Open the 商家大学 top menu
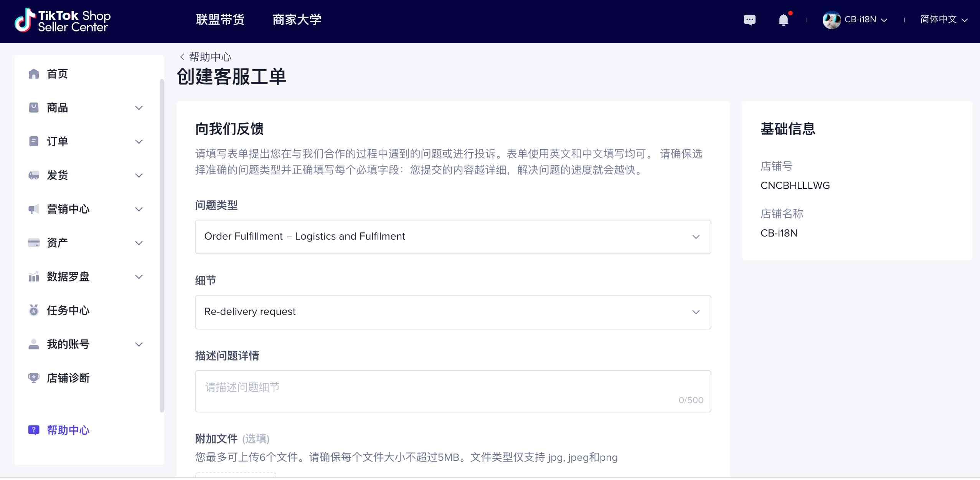Image resolution: width=980 pixels, height=480 pixels. pyautogui.click(x=297, y=20)
